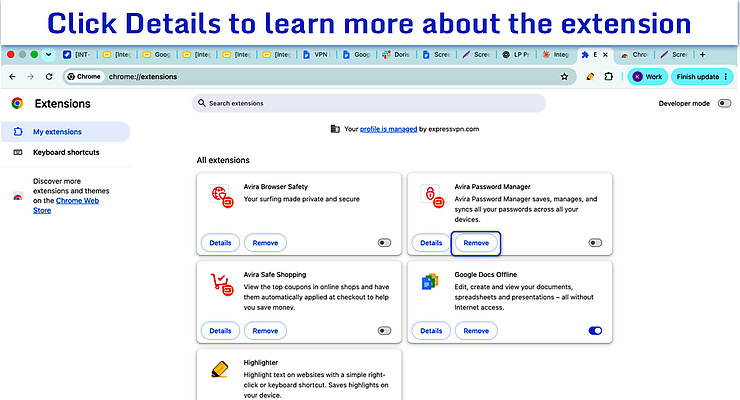Viewport: 740px width, 400px height.
Task: Remove the Avira Safe Shopping extension
Action: click(x=265, y=331)
